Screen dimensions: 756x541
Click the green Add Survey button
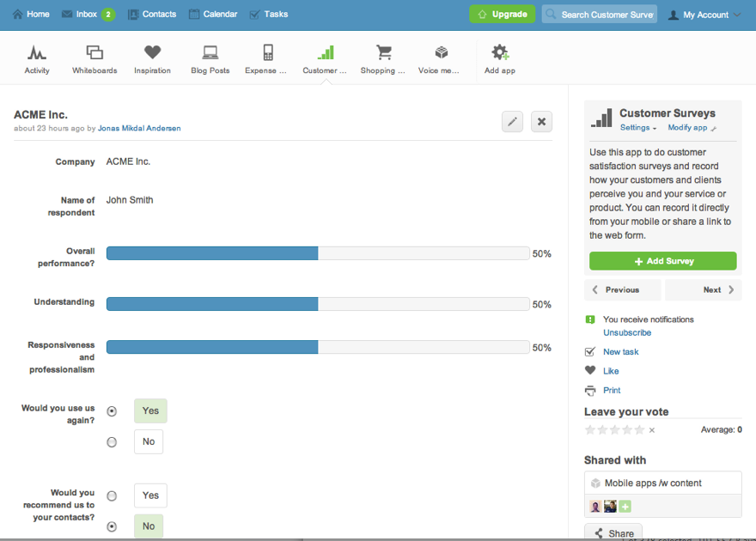coord(662,261)
